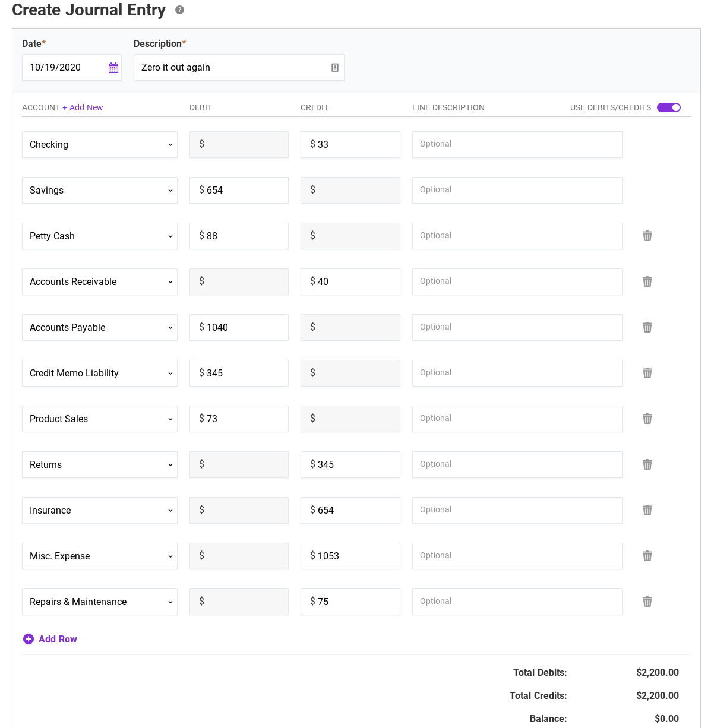Screen dimensions: 711x728
Task: Click the Total Credits value $2,200.00
Action: tap(657, 696)
